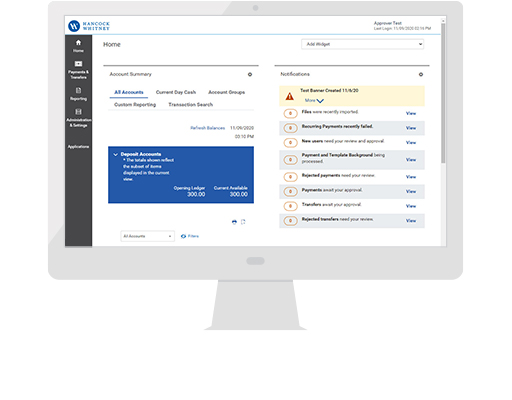The width and height of the screenshot is (512, 400).
Task: Click the page vertical scrollbar thumb
Action: pos(443,93)
